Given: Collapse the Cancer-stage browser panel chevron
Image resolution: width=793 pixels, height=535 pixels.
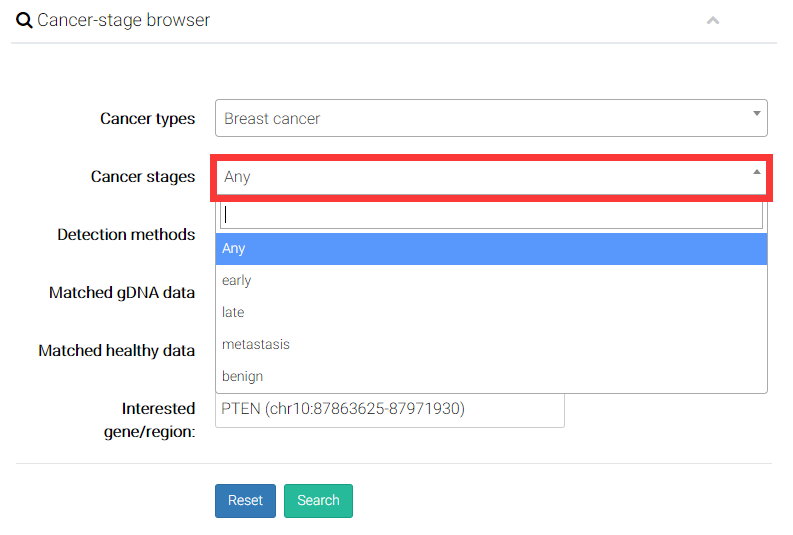Looking at the screenshot, I should [713, 20].
